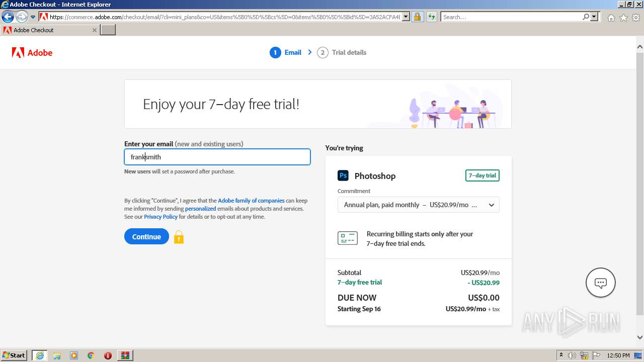The height and width of the screenshot is (362, 644).
Task: Click the Starting Sep 16 text
Action: click(x=359, y=309)
